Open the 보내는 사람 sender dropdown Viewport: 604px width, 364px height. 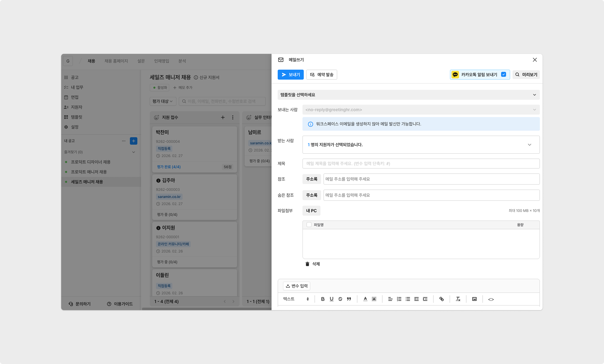tap(421, 110)
